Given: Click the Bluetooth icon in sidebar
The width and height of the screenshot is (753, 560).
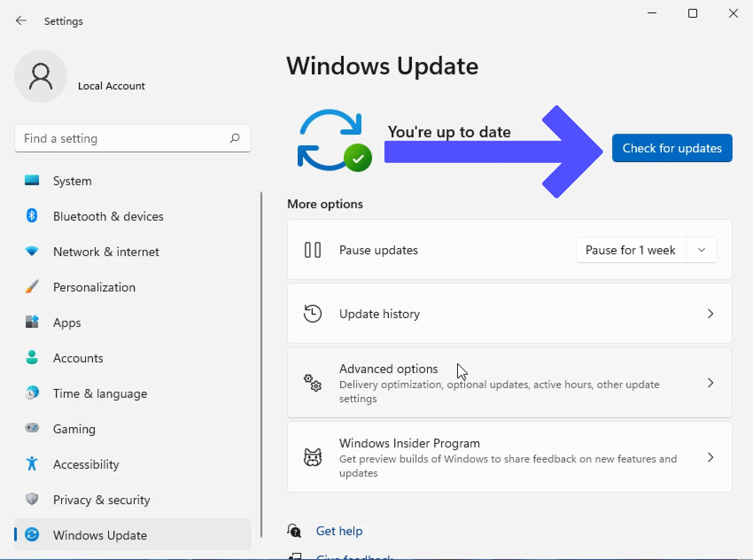Looking at the screenshot, I should [x=31, y=216].
